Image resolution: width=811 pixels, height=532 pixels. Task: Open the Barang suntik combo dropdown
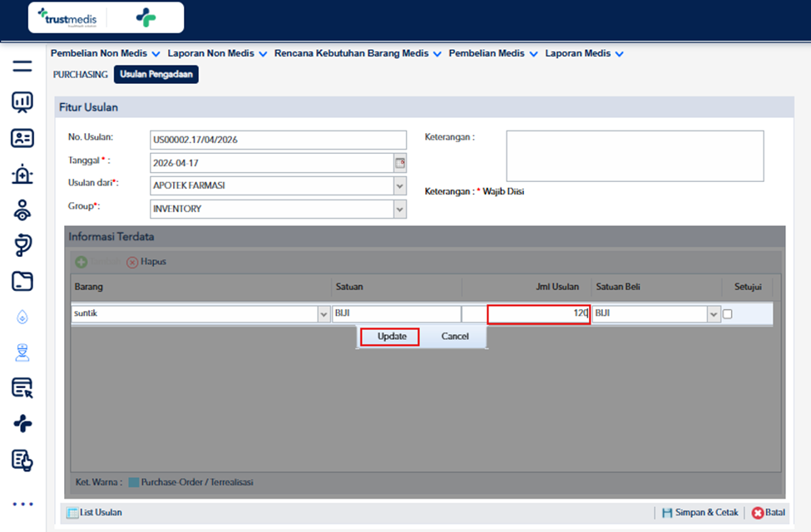point(324,314)
